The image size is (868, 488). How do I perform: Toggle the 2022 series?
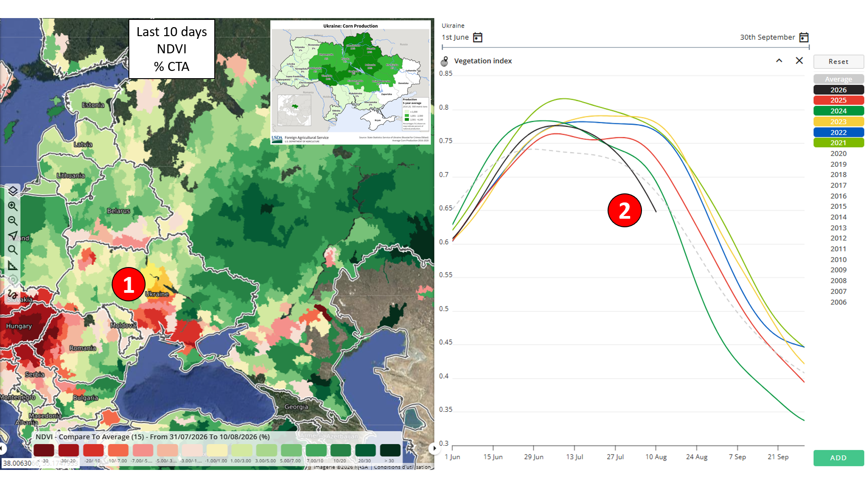pos(839,132)
